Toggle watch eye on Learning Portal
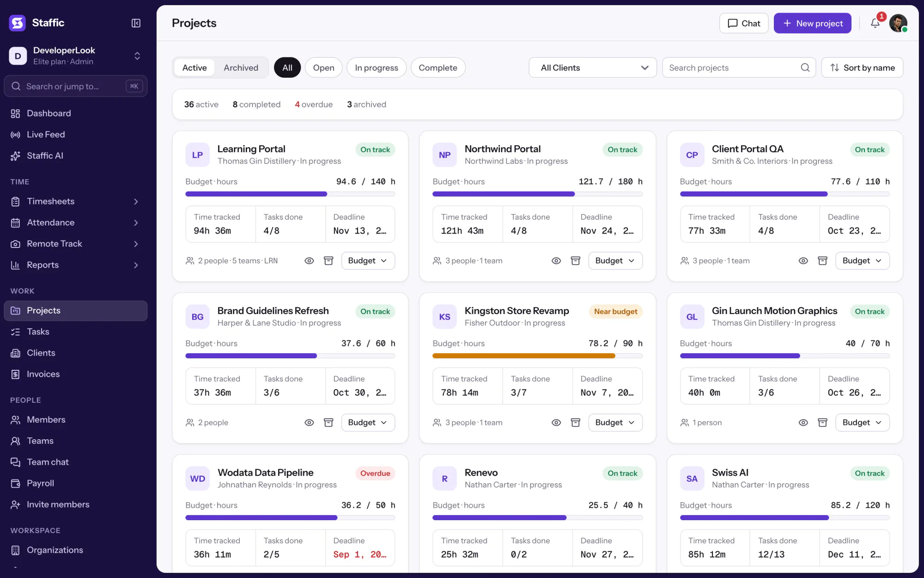The width and height of the screenshot is (924, 578). click(x=310, y=261)
